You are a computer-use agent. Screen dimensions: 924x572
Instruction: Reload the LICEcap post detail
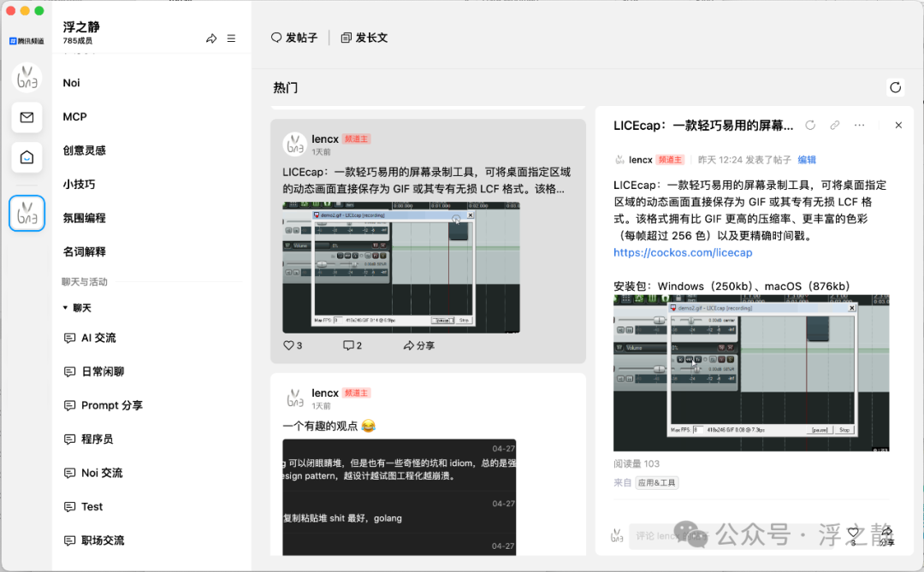point(810,125)
